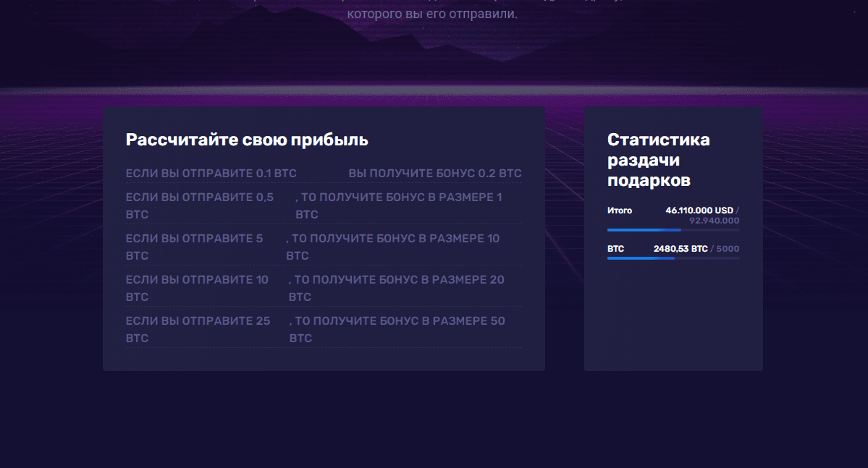This screenshot has width=868, height=468.
Task: Select the bonus 'В РАЗМЕРЕ 20 BTC' text
Action: pos(396,288)
